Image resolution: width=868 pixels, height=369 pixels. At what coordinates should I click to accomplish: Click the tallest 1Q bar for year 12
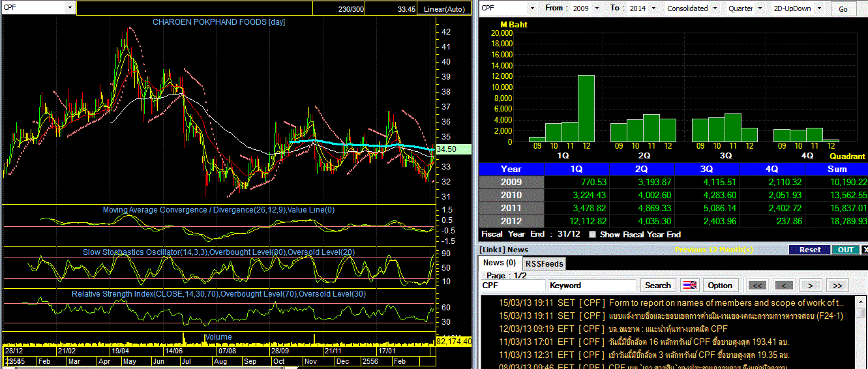(586, 109)
